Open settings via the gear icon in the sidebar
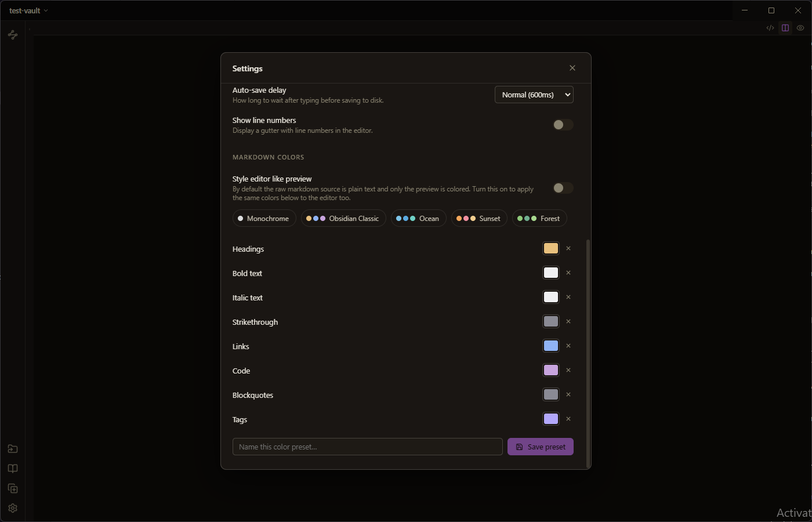812x522 pixels. tap(13, 508)
